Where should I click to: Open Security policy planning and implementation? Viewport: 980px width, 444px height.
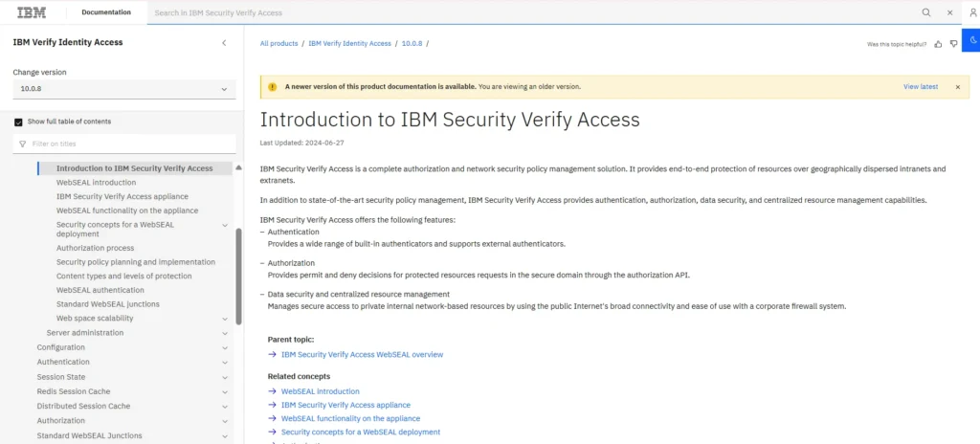pyautogui.click(x=136, y=262)
